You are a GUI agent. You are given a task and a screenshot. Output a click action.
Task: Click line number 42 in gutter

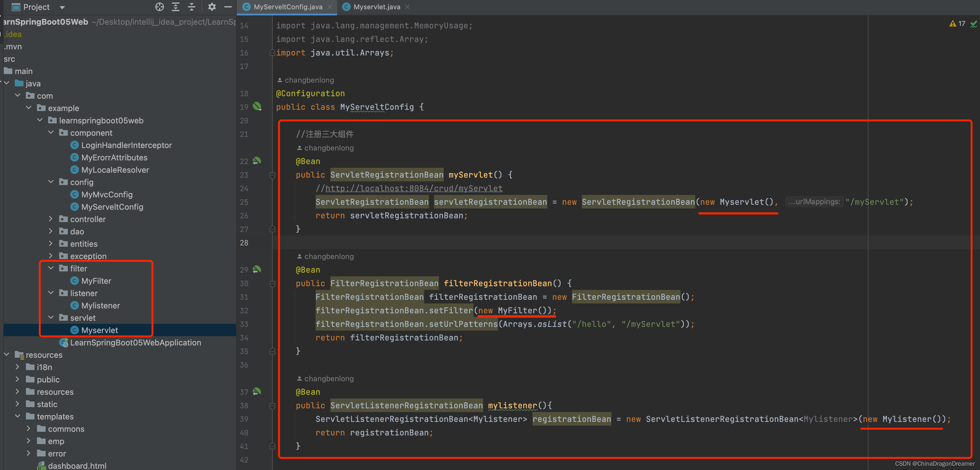[244, 460]
